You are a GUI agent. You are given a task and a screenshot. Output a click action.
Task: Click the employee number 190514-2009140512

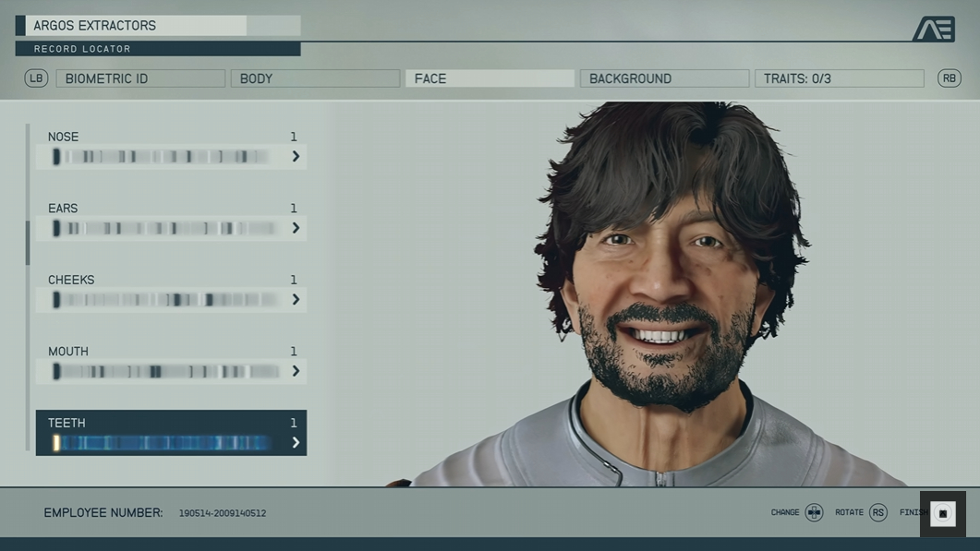(223, 513)
